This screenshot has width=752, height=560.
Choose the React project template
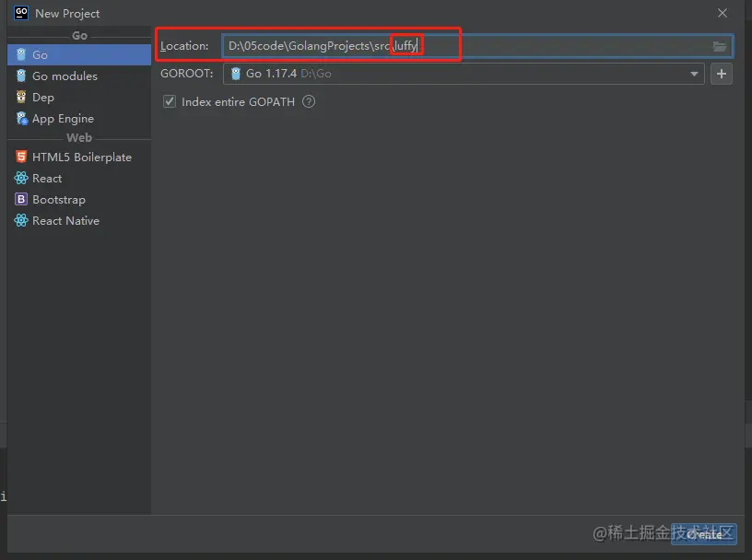click(x=79, y=179)
